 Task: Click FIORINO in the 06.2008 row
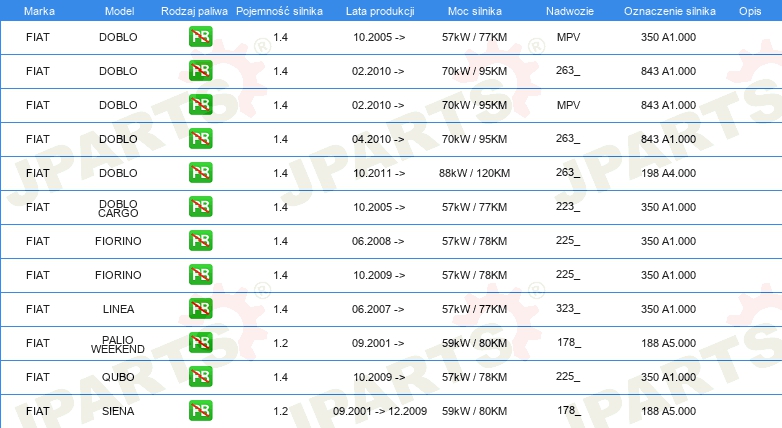click(118, 241)
